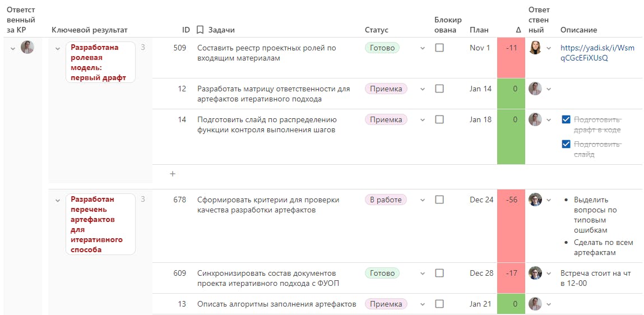Click the Статус column header
Screen dimensions: 644x315
[377, 30]
